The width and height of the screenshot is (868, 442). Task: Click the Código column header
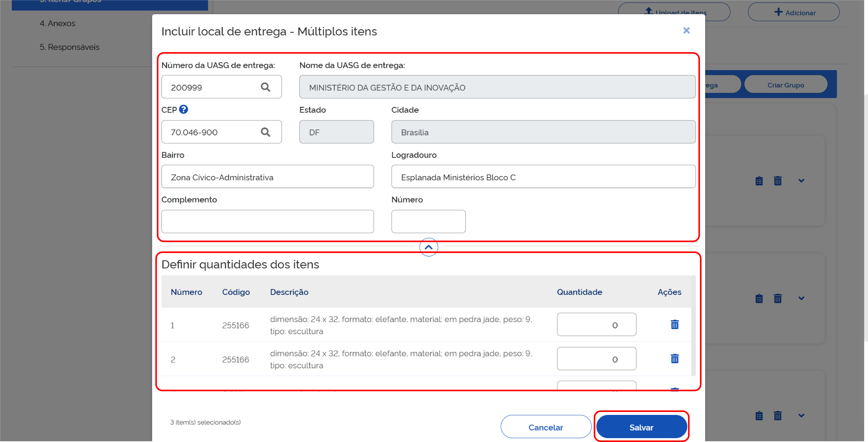pos(236,292)
